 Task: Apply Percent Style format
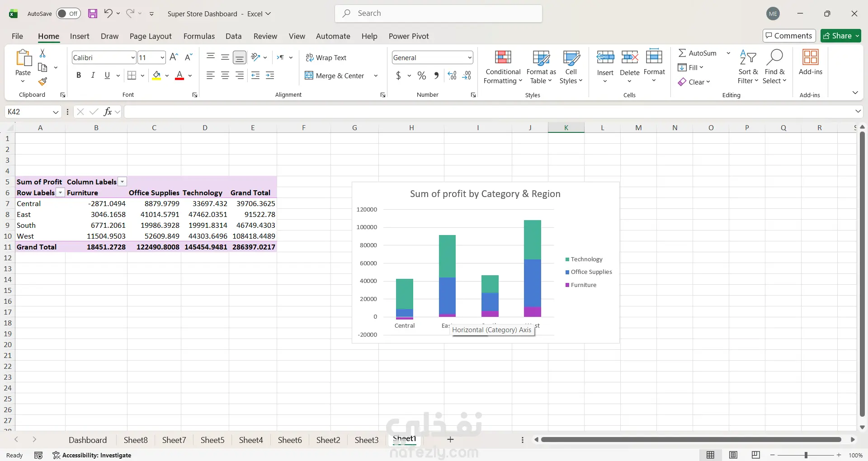[422, 75]
